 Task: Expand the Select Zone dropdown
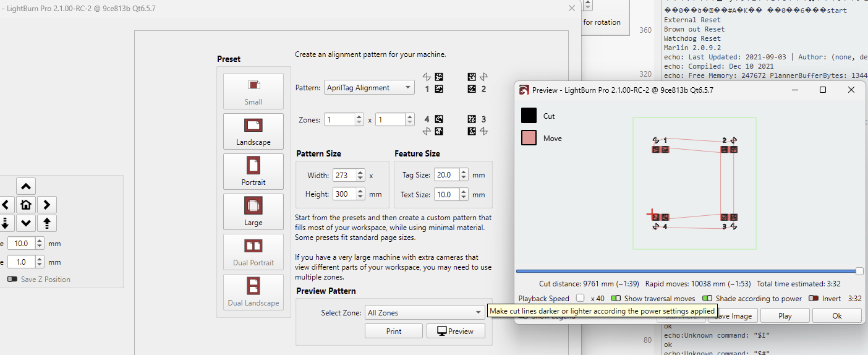tap(424, 313)
